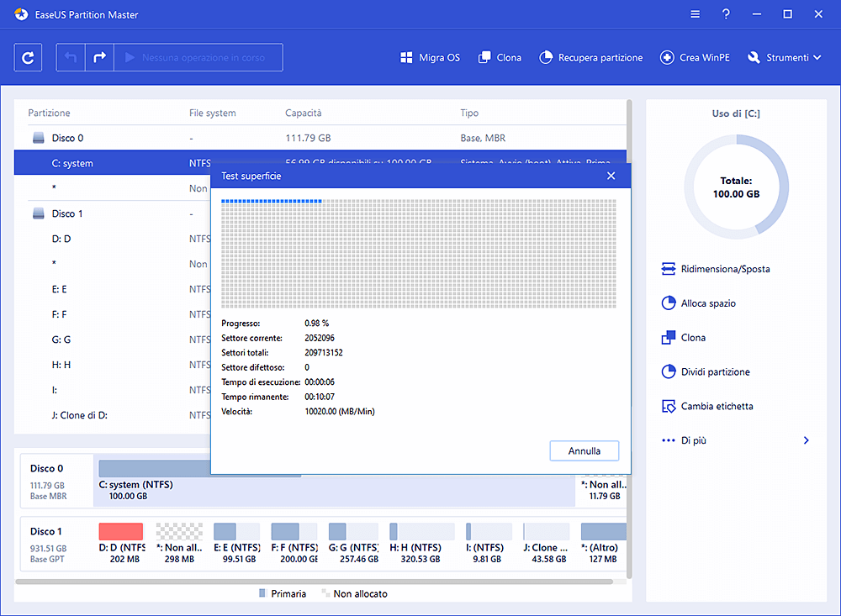
Task: Select the E: E partition row
Action: coord(112,289)
